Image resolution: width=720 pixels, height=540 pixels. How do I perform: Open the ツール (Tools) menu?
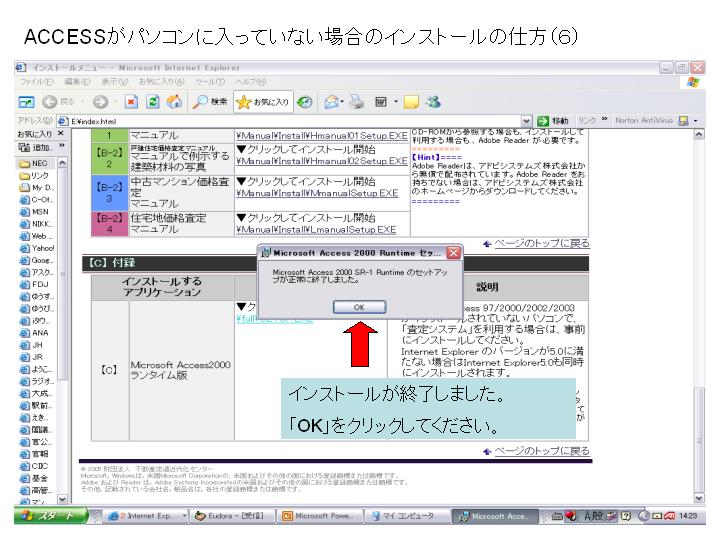coord(210,82)
